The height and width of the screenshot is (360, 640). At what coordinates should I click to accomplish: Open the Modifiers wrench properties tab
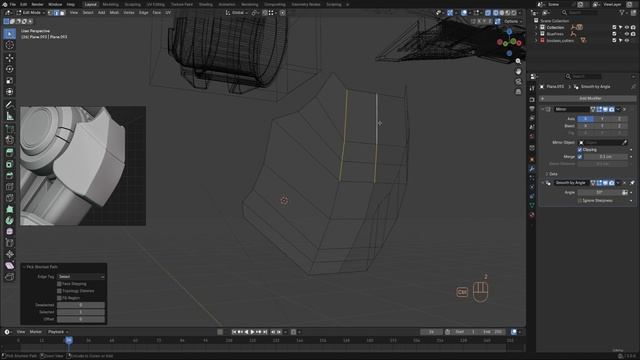pos(532,169)
